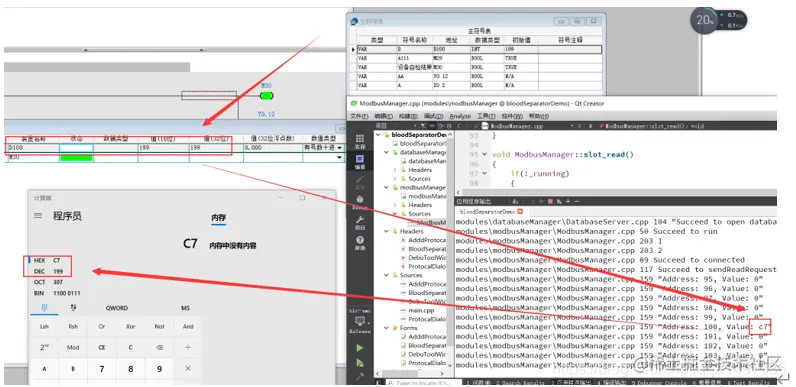The height and width of the screenshot is (387, 796).
Task: Click Mod button on calculator
Action: click(73, 348)
